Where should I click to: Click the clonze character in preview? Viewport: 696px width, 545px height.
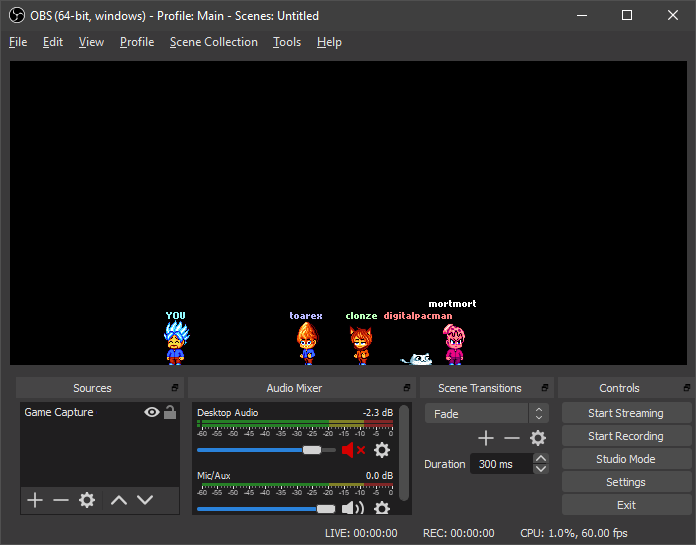pos(361,345)
